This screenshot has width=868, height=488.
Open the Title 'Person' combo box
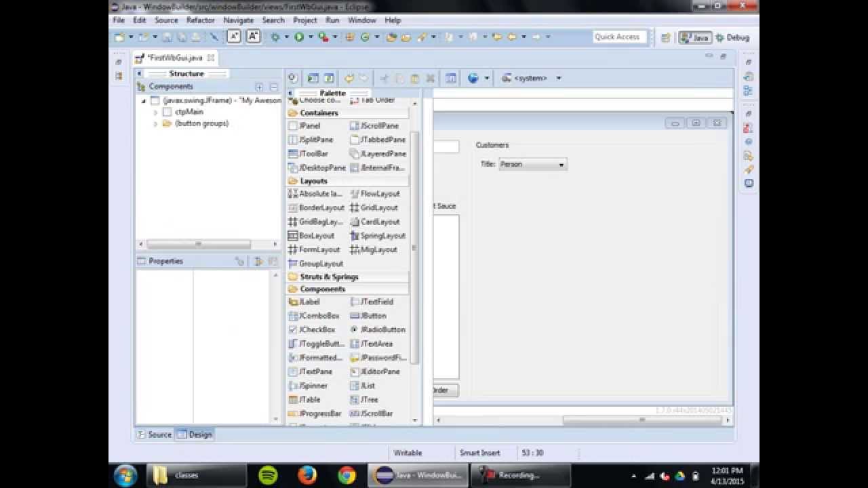tap(532, 165)
